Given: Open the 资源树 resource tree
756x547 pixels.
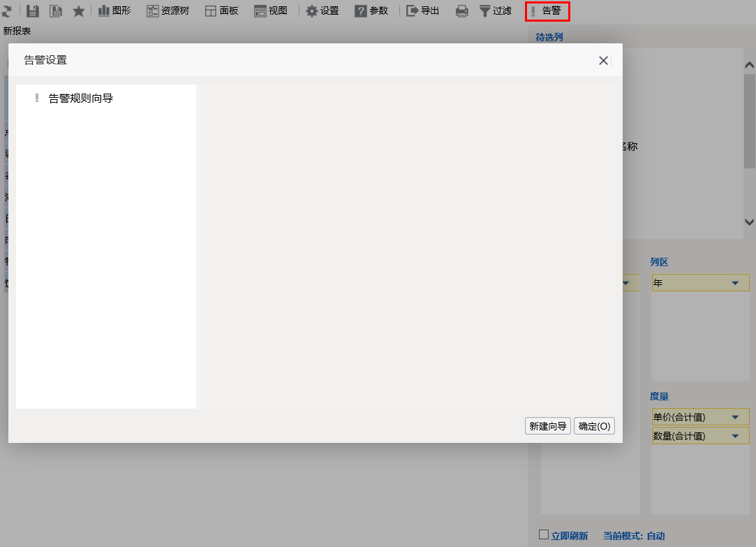Looking at the screenshot, I should [168, 10].
